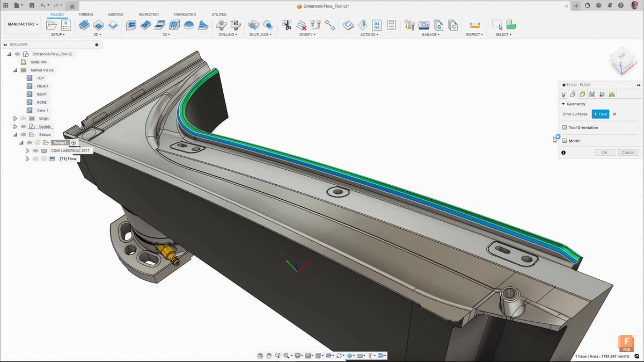The width and height of the screenshot is (644, 362).
Task: Toggle visibility eye of Origin folder
Action: click(x=23, y=119)
